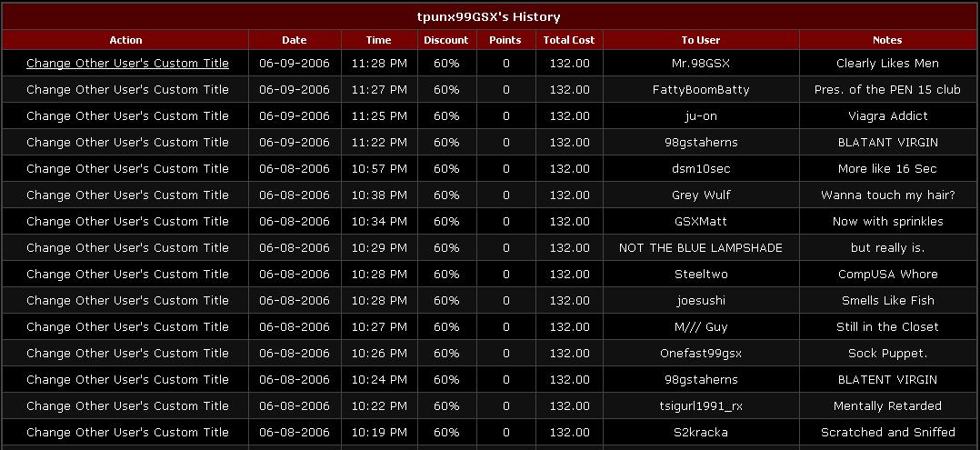980x450 pixels.
Task: Click the Date column header
Action: click(x=295, y=40)
